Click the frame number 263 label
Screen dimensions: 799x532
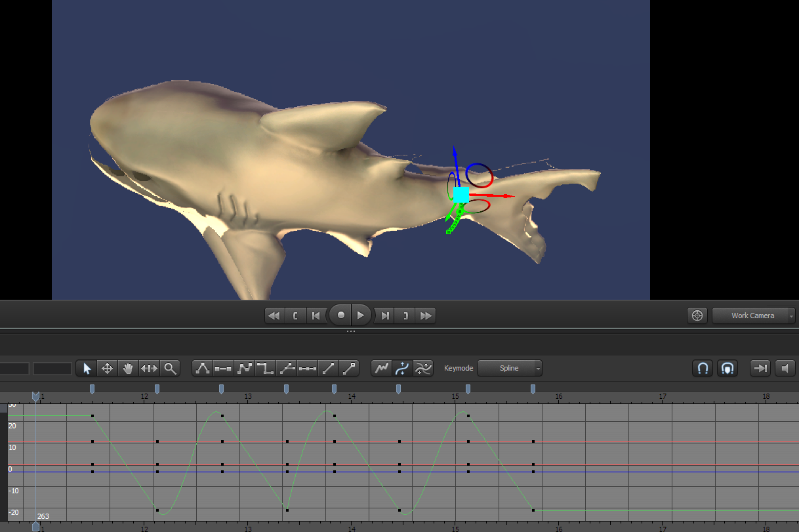pos(43,516)
